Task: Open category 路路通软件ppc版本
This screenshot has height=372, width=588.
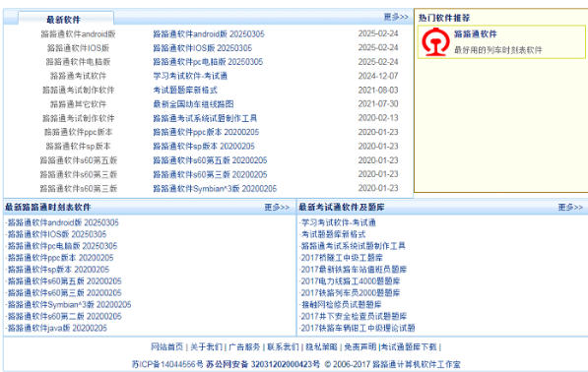Action: click(x=78, y=132)
